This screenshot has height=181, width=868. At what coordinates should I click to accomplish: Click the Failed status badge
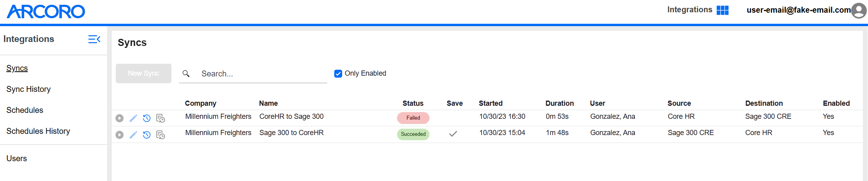click(x=413, y=118)
